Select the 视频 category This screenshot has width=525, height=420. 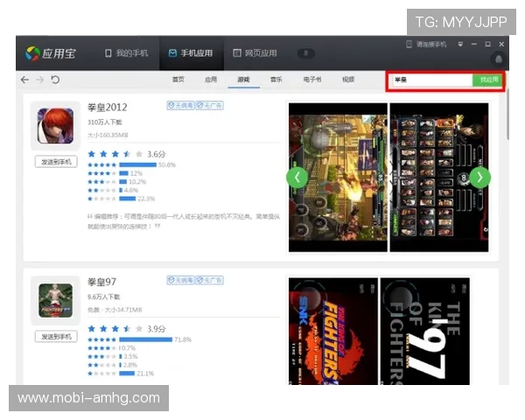[x=348, y=80]
